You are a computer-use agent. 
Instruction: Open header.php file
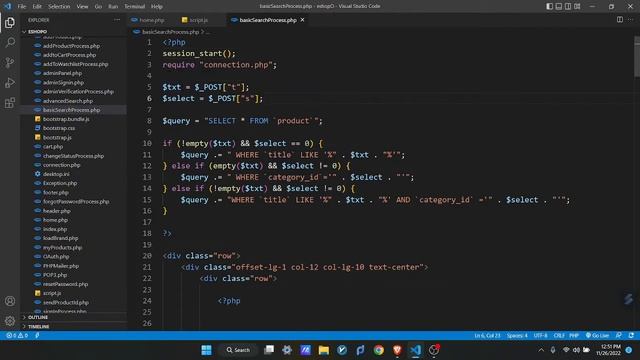[x=57, y=211]
